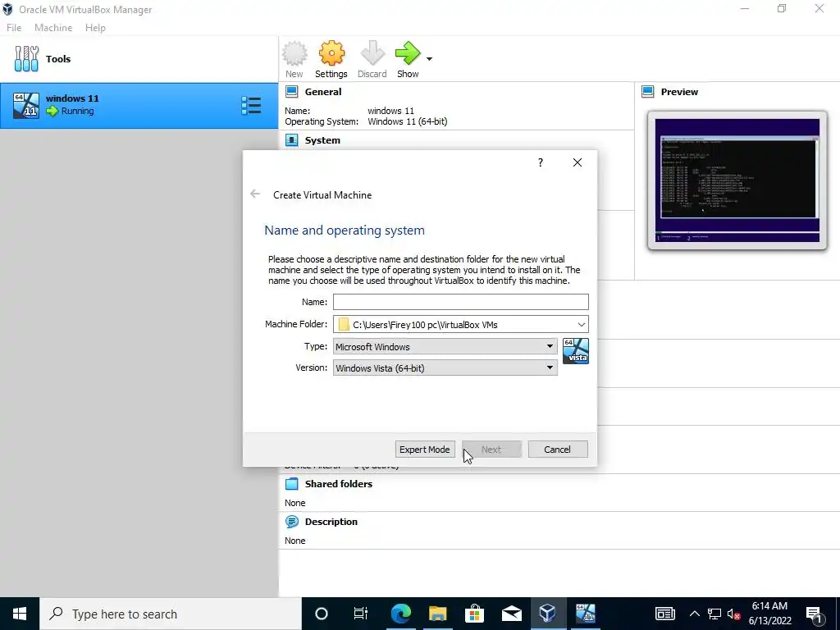The width and height of the screenshot is (840, 630).
Task: Click the Description section icon
Action: (x=291, y=522)
